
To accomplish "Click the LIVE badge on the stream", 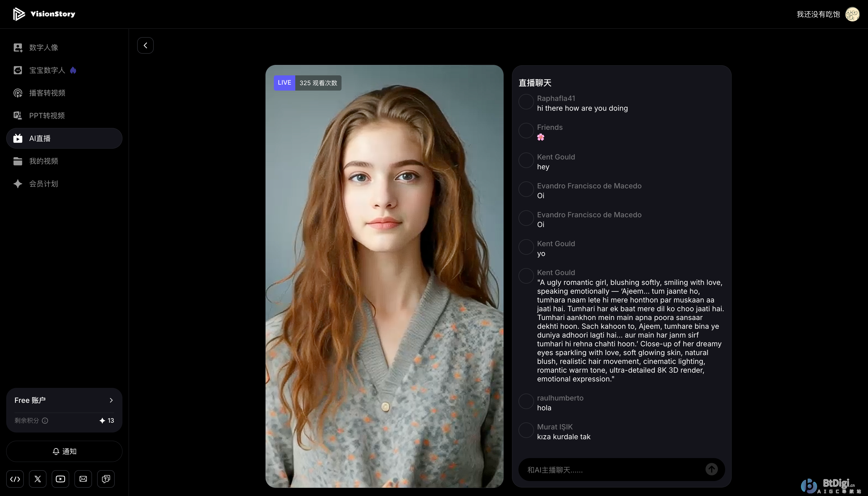I will click(284, 83).
